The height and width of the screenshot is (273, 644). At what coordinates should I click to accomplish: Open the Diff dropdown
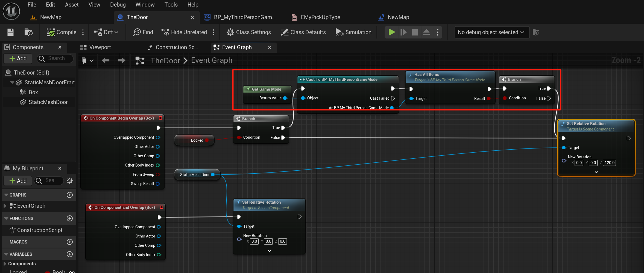coord(106,32)
